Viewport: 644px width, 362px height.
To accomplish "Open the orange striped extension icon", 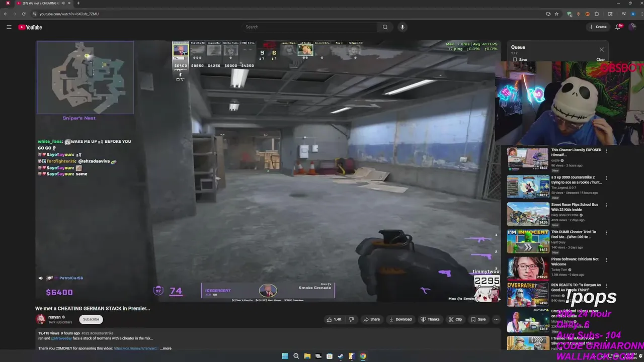I will click(x=587, y=14).
